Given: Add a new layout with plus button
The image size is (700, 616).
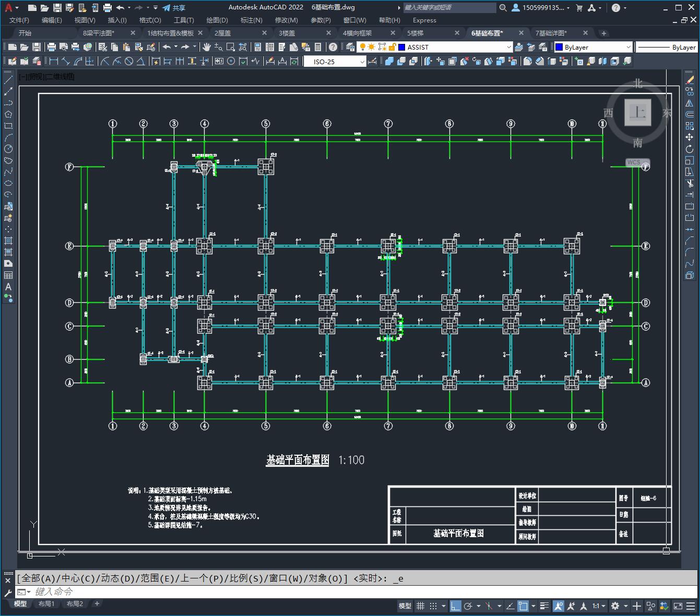Looking at the screenshot, I should (97, 603).
